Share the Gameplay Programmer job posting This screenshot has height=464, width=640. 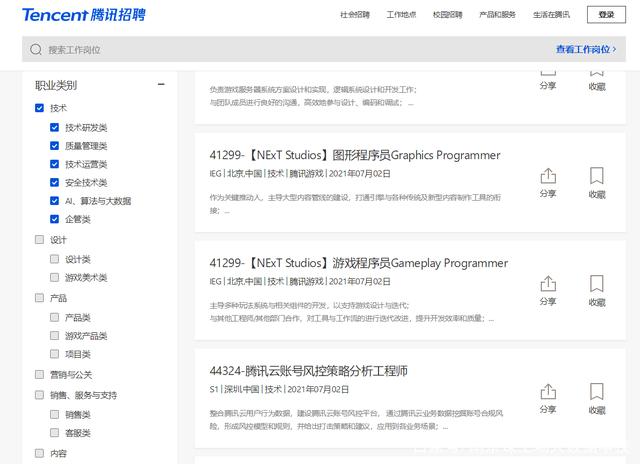(548, 291)
